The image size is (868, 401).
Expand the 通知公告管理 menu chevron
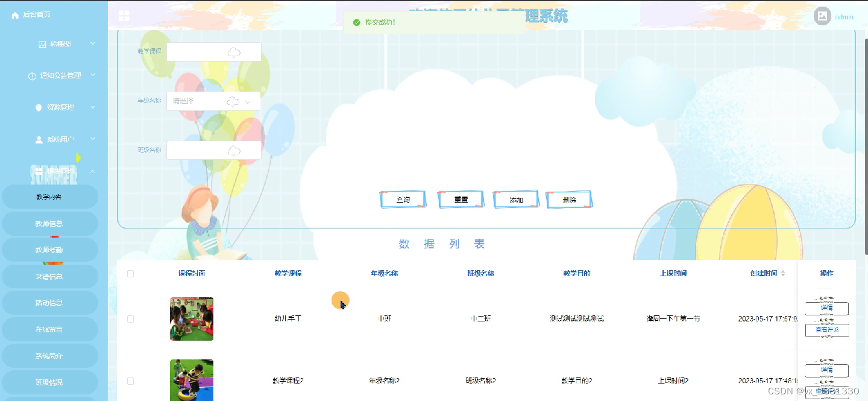coord(93,75)
